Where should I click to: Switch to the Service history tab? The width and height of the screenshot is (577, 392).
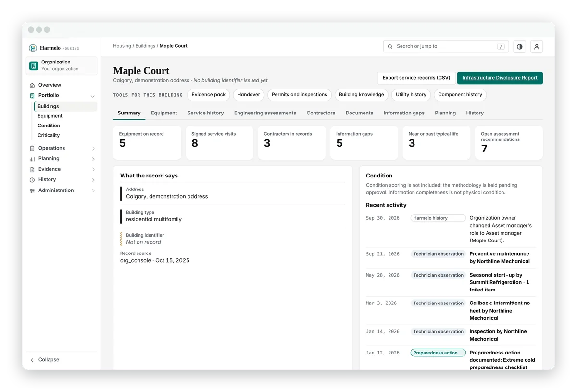(x=206, y=113)
